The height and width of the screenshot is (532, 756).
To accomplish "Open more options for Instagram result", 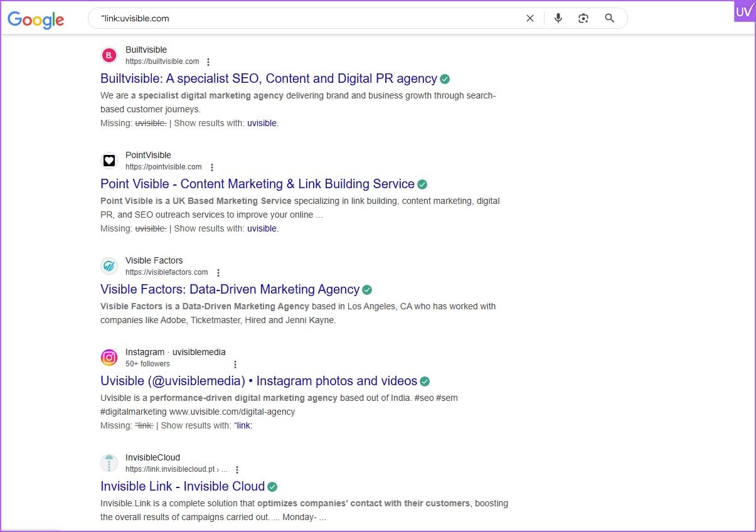I will [x=235, y=364].
